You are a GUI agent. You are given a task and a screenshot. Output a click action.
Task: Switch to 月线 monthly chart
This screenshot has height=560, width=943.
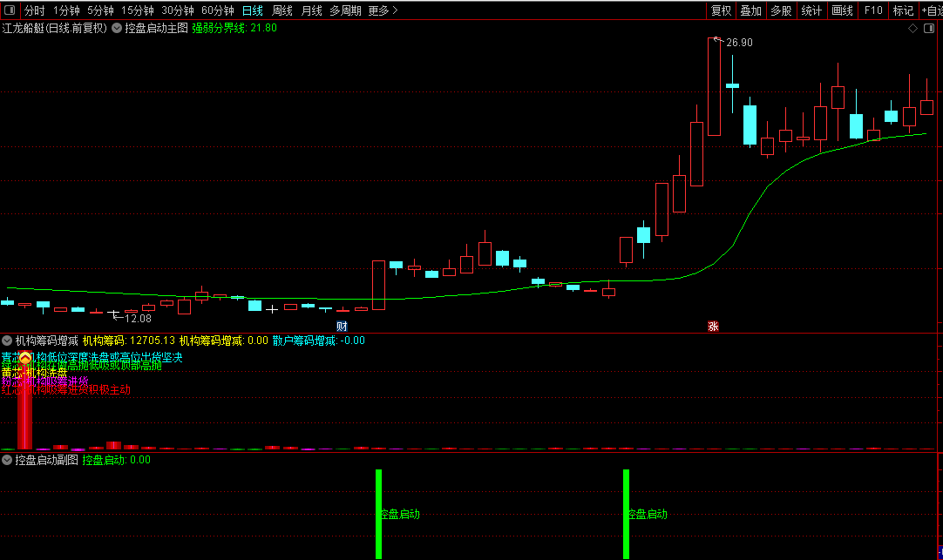click(311, 10)
